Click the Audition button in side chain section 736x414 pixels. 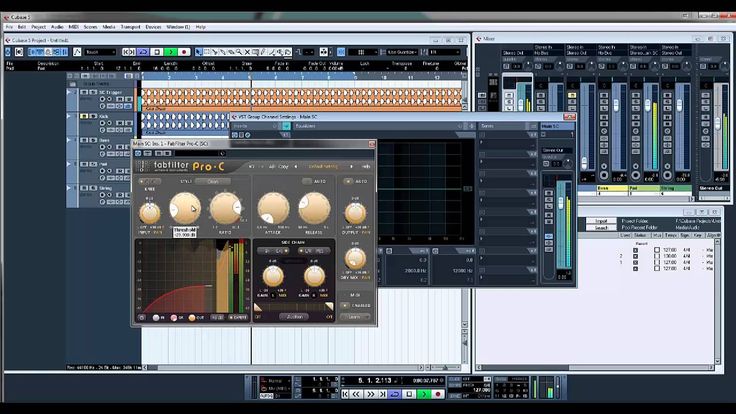coord(293,317)
